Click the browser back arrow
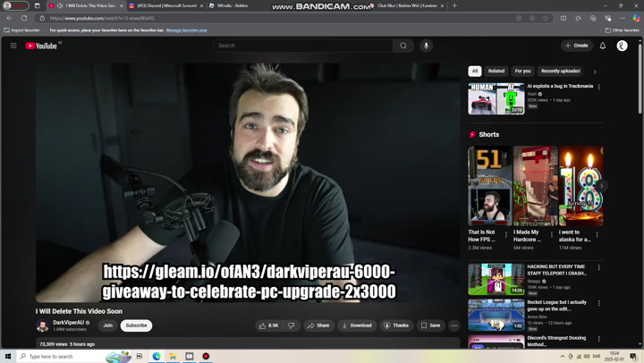The image size is (644, 363). pyautogui.click(x=10, y=18)
